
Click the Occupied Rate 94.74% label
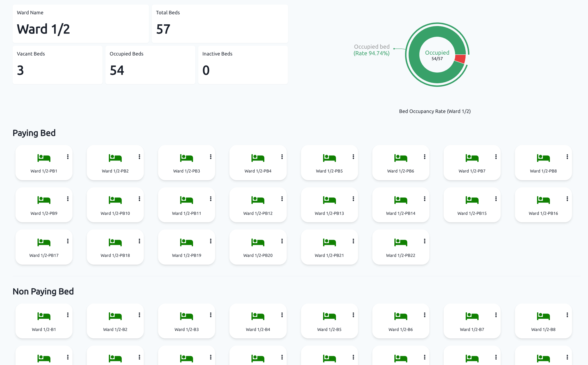click(371, 53)
